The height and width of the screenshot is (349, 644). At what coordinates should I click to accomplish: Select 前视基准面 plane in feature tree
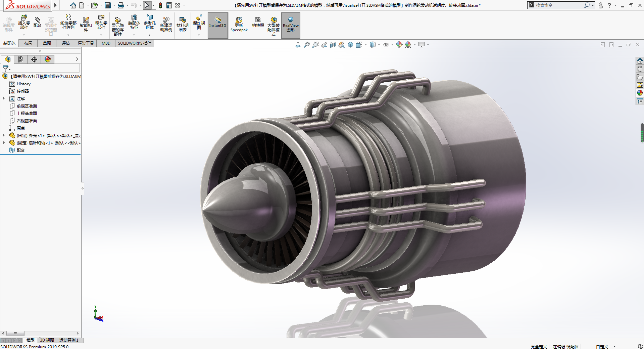click(27, 106)
